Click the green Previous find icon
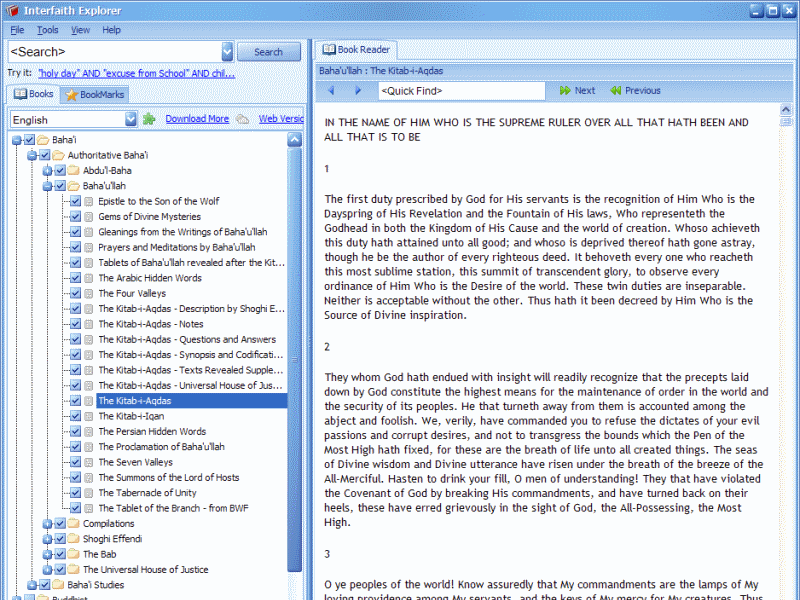 pos(615,91)
